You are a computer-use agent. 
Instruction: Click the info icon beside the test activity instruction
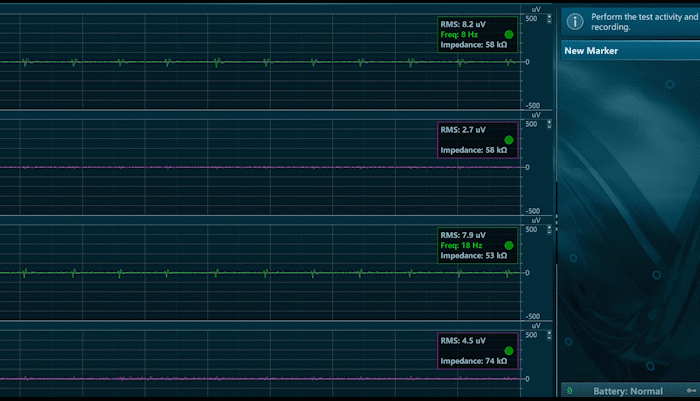[575, 21]
